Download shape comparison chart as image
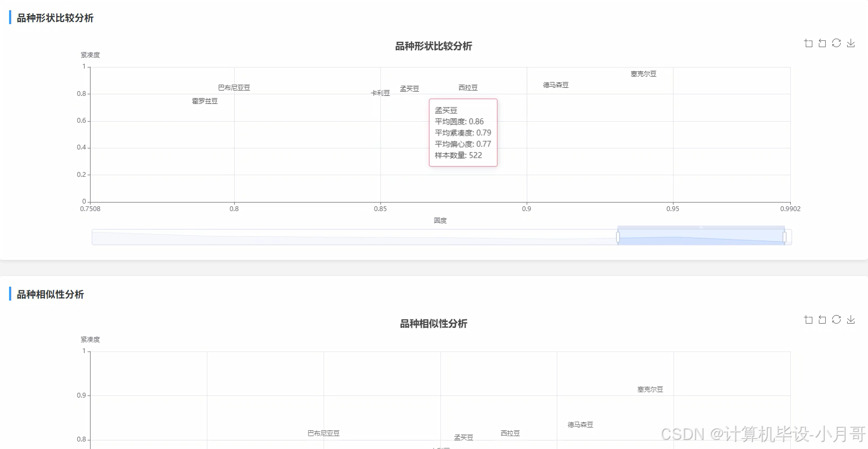868x449 pixels. [x=851, y=43]
